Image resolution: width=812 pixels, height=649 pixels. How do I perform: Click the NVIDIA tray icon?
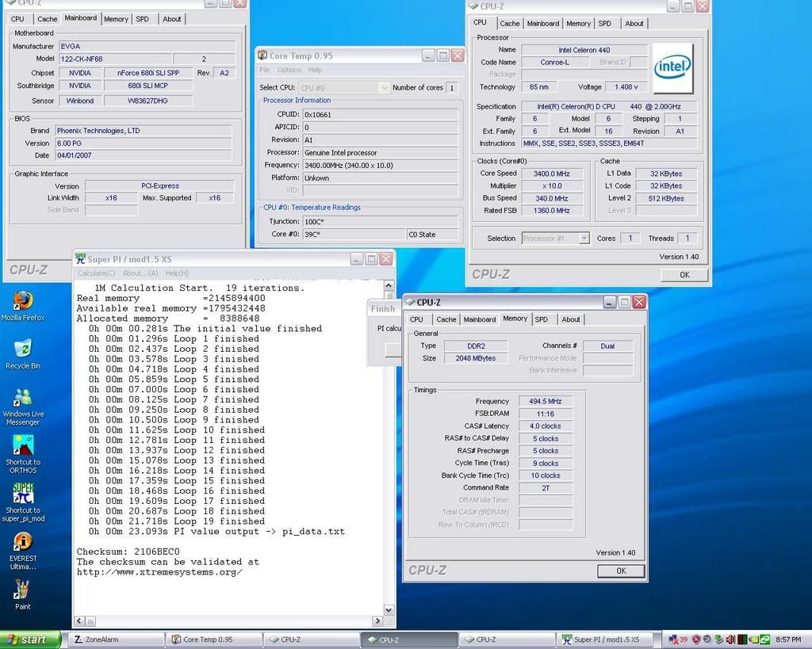coord(753,639)
